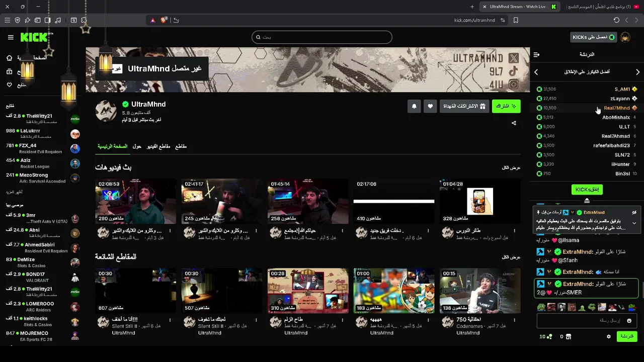Select the About channel tab

point(137,146)
